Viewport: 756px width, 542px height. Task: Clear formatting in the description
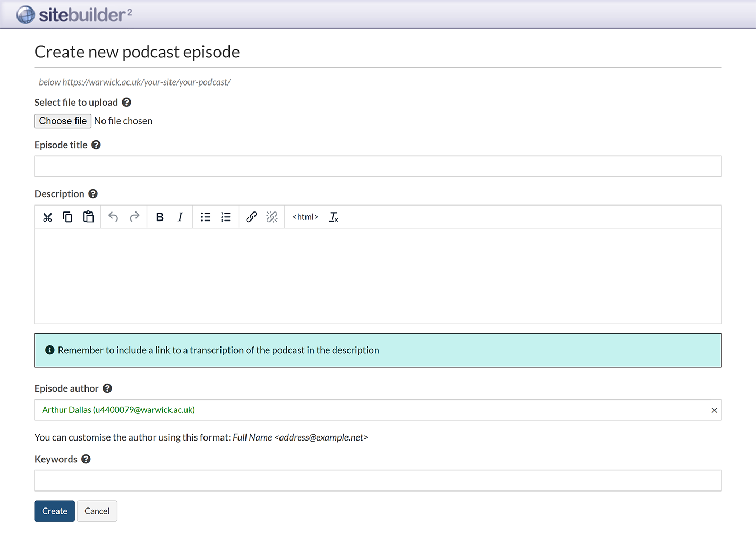click(x=334, y=217)
